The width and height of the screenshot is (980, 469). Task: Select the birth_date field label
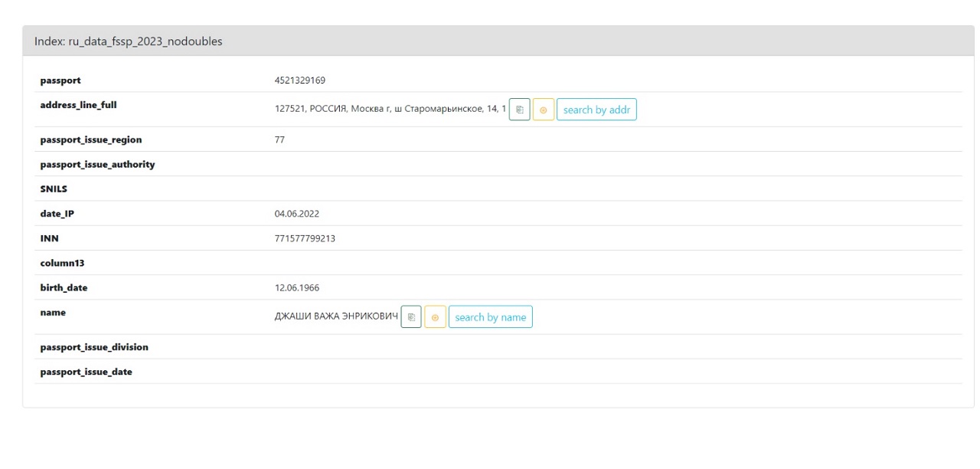click(x=64, y=288)
